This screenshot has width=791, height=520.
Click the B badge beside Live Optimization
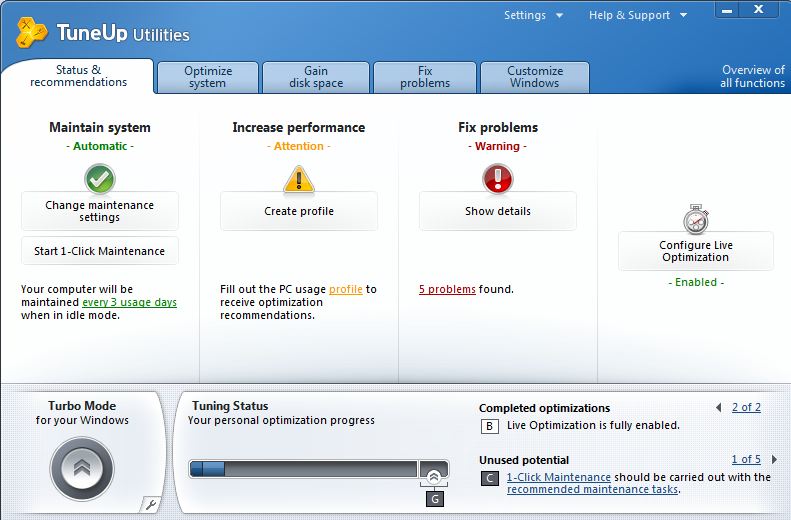pos(490,426)
